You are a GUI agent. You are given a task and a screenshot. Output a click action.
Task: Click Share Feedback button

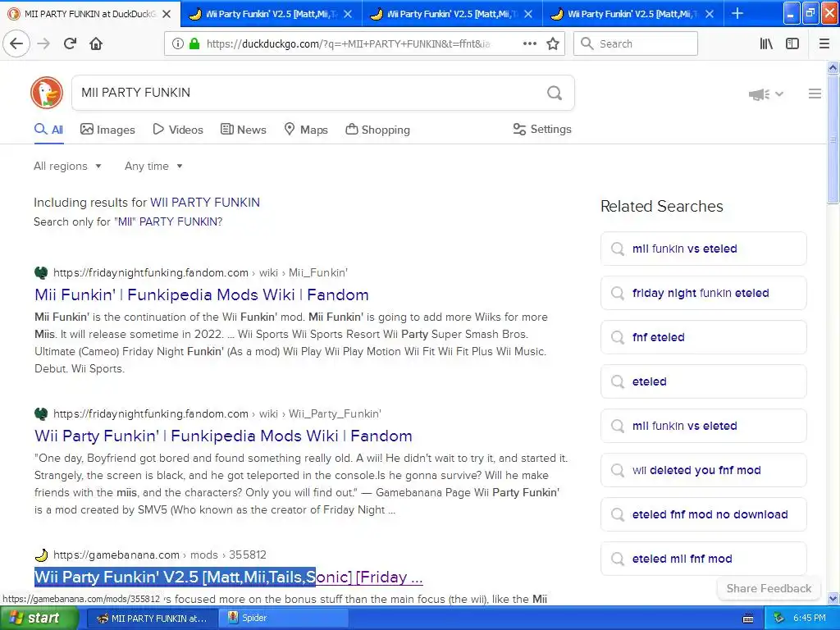(x=769, y=588)
